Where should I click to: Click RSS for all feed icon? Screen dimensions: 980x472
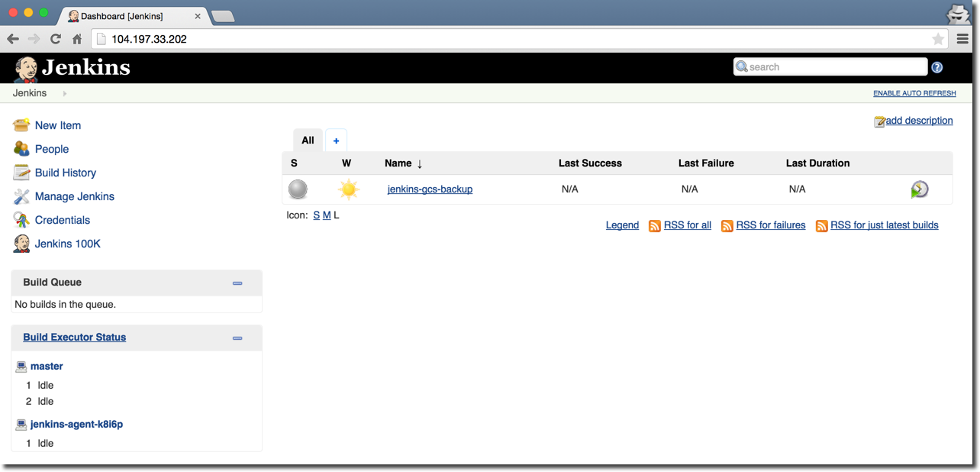click(x=654, y=225)
